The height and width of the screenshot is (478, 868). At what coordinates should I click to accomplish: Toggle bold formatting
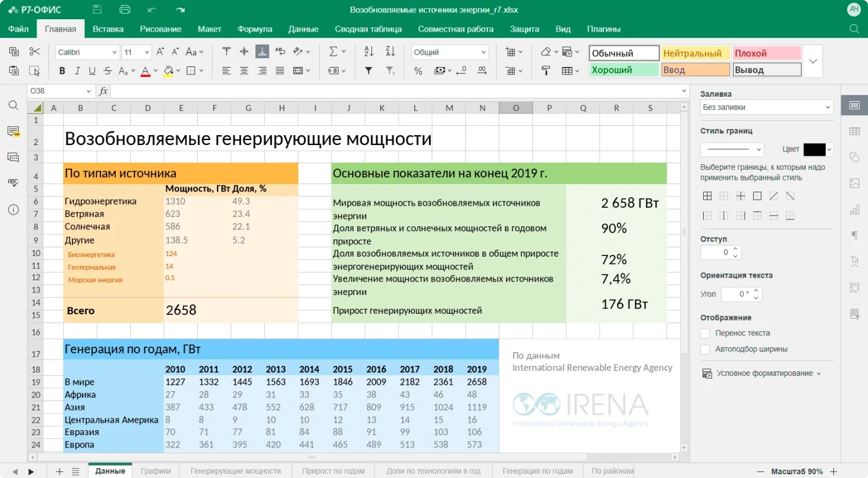click(x=61, y=71)
